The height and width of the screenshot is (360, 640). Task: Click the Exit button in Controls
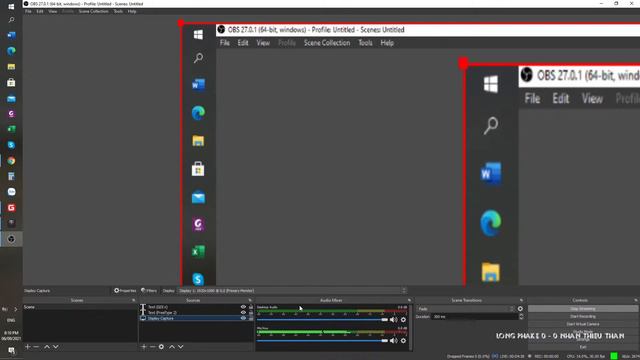583,347
